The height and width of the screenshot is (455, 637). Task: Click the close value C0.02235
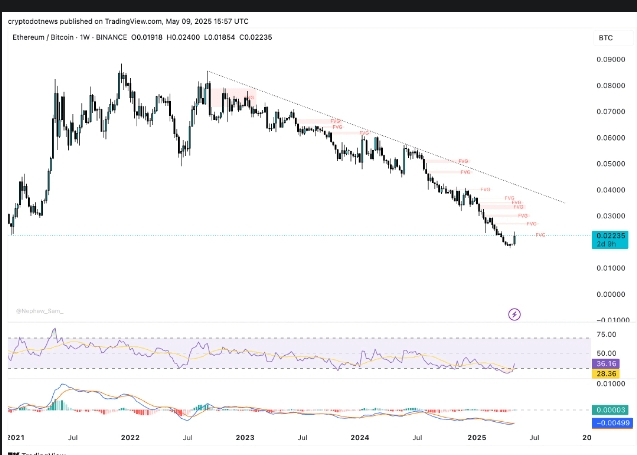(256, 37)
